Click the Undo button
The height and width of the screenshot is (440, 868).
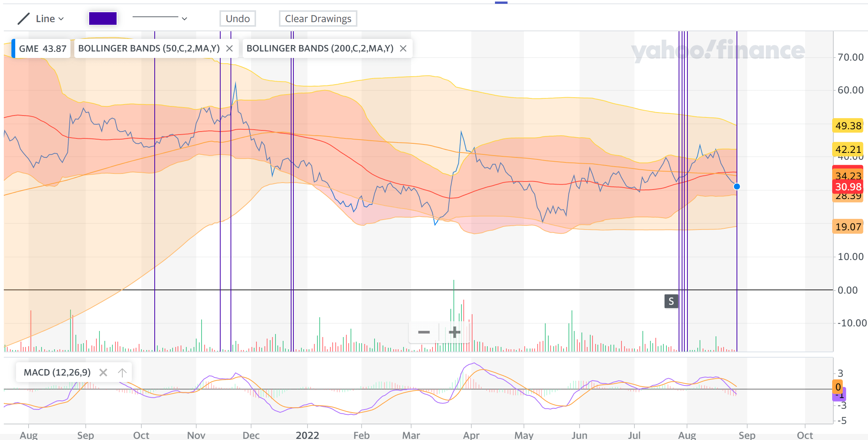click(238, 18)
